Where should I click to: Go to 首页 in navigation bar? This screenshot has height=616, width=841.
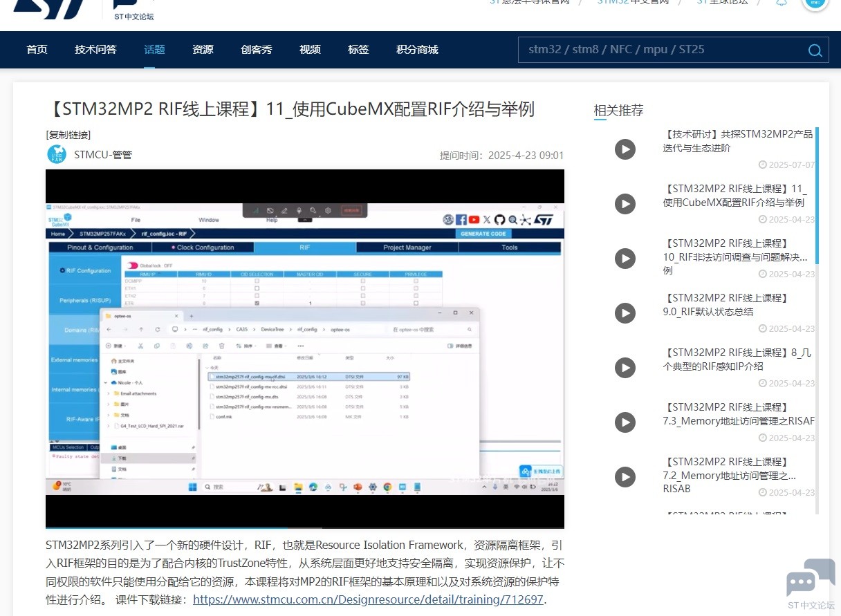(x=37, y=50)
